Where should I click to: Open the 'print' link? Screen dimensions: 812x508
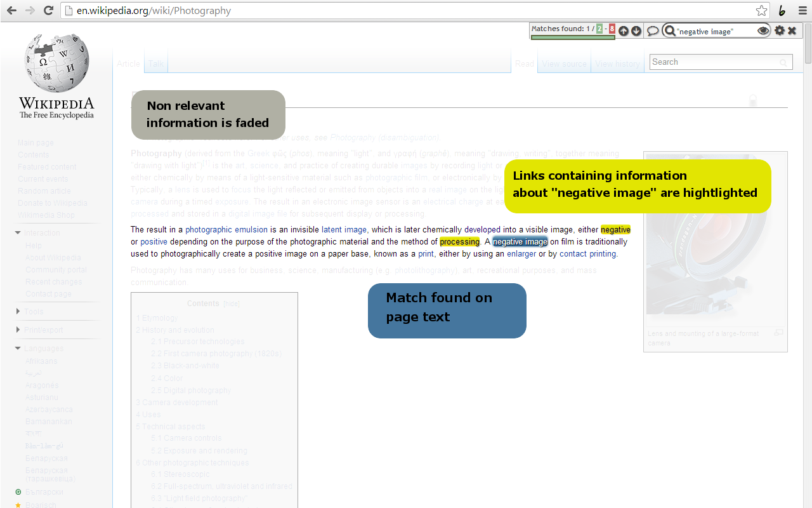(426, 254)
